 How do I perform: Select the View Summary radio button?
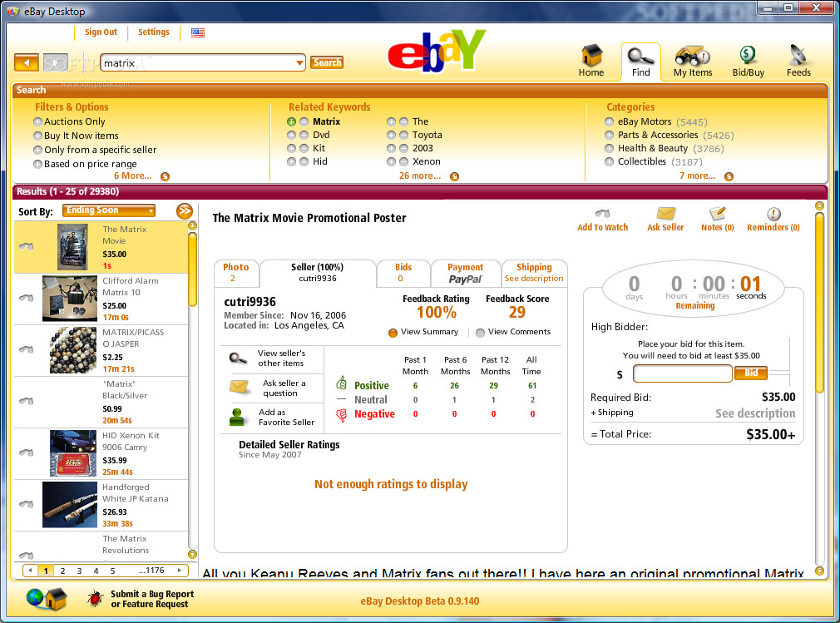[x=393, y=333]
